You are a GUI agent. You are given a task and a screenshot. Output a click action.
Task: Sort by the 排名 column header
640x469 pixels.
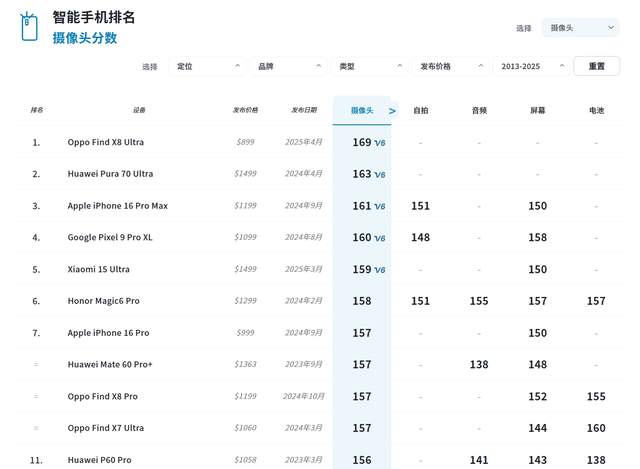pos(37,110)
